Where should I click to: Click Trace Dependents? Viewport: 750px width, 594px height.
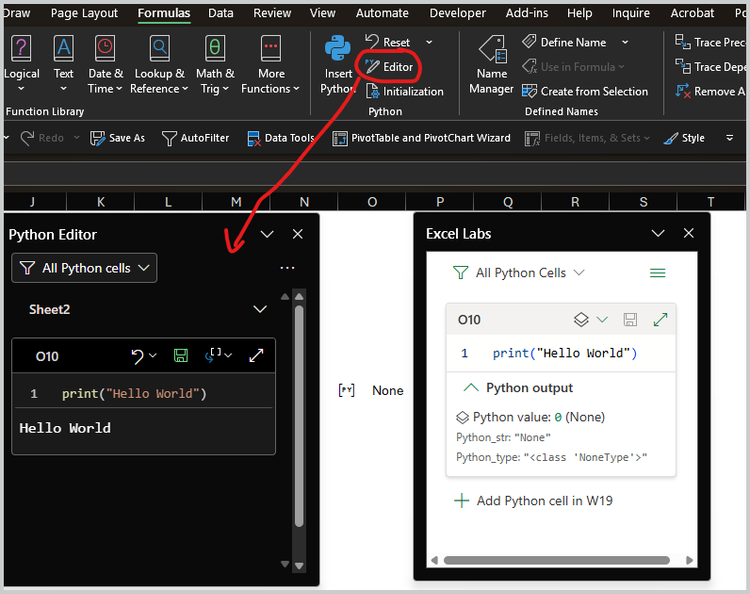pos(710,66)
